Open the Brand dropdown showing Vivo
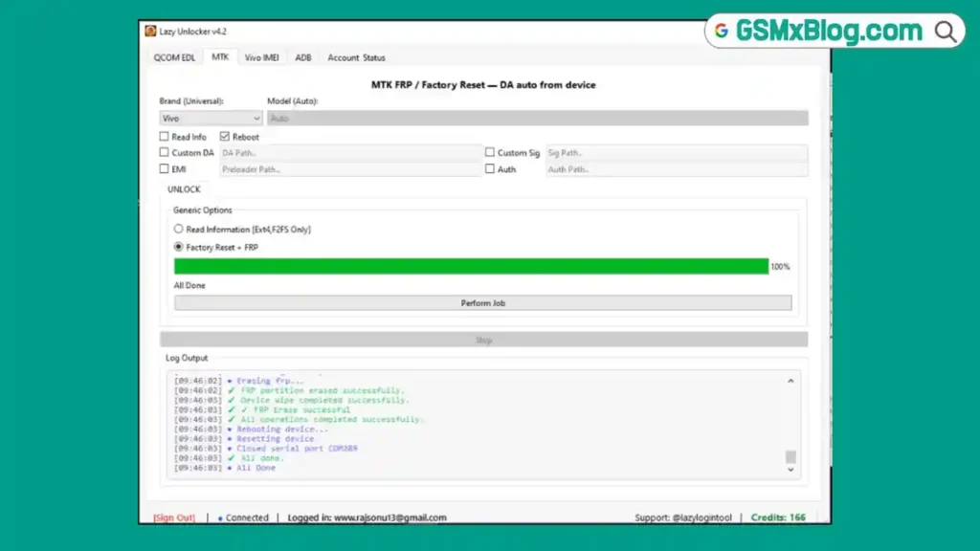The image size is (980, 551). pyautogui.click(x=211, y=118)
